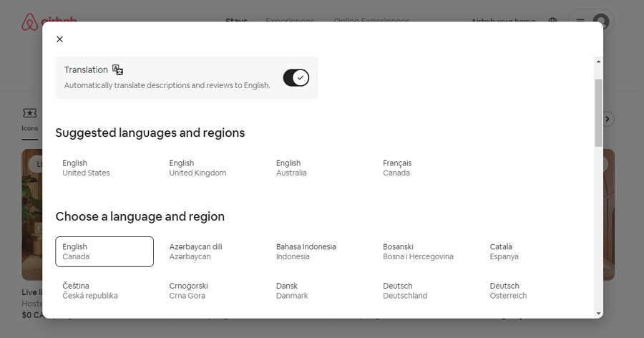Close the language and region dialog
The height and width of the screenshot is (338, 644).
point(59,39)
